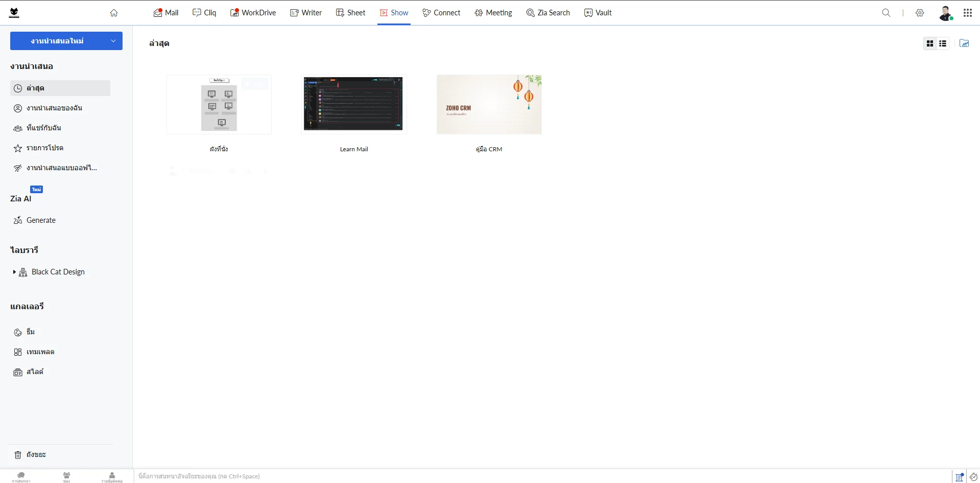This screenshot has width=980, height=483.
Task: Open Zia Search from the top bar
Action: 548,13
